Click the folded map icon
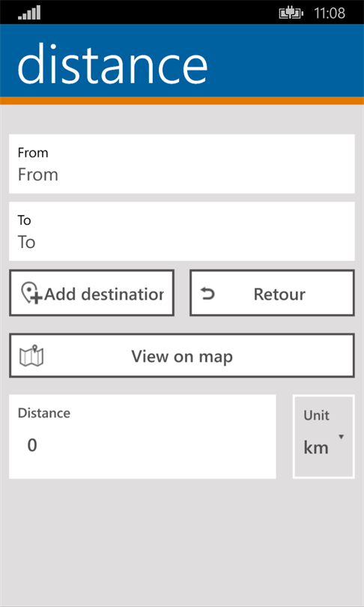The width and height of the screenshot is (364, 607). click(x=31, y=355)
